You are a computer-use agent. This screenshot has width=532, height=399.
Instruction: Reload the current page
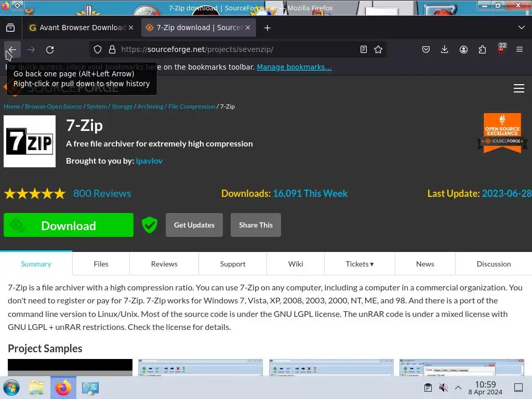(50, 49)
